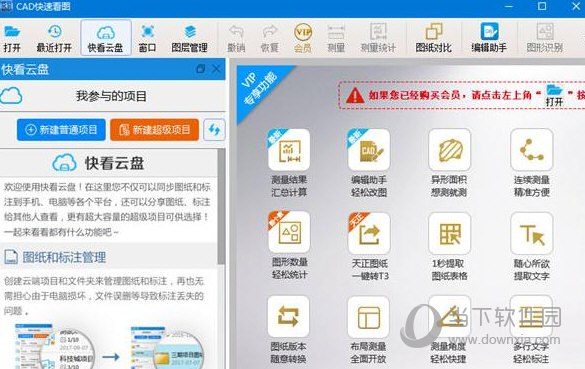585x369 pixels.
Task: Click the 多行文字轻松标注 feature icon
Action: [x=531, y=316]
